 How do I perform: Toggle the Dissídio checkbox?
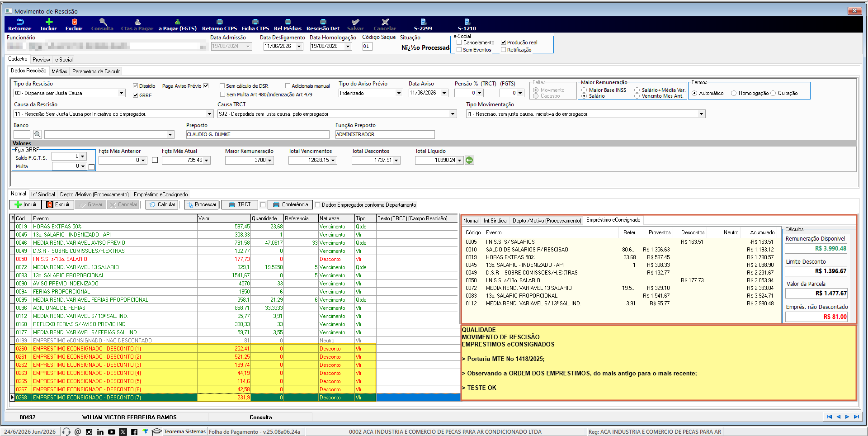(135, 86)
